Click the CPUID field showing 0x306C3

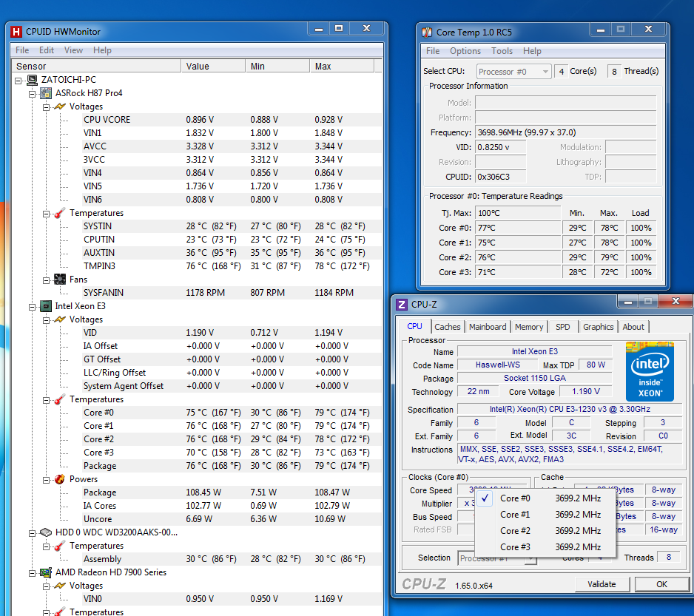click(x=501, y=177)
